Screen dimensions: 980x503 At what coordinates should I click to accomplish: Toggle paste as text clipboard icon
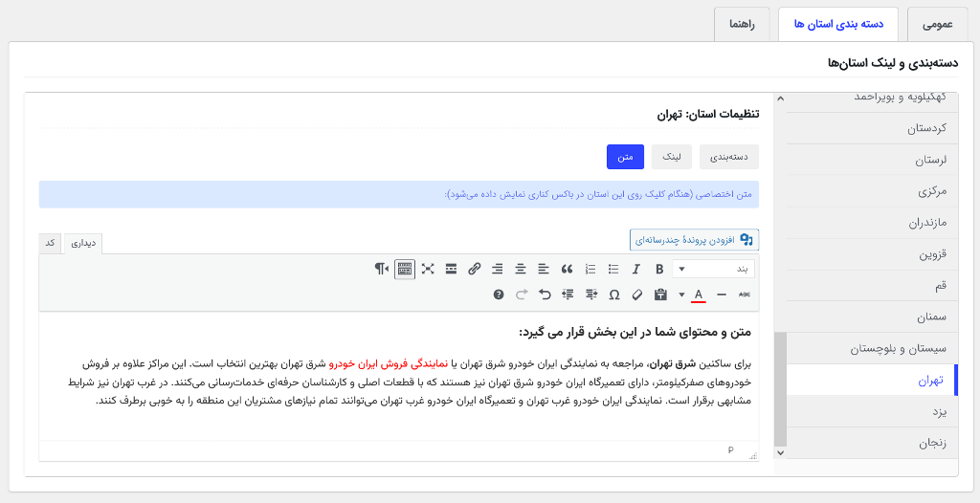[x=660, y=295]
